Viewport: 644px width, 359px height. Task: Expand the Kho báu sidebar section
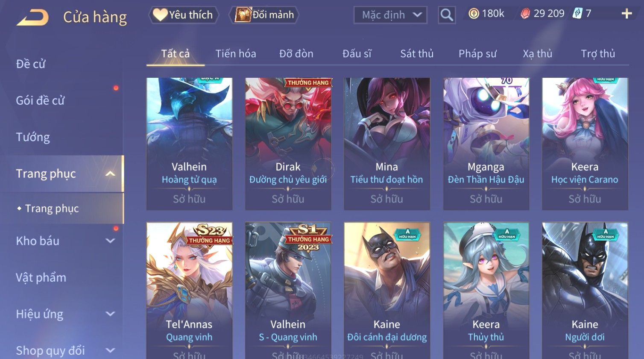click(x=110, y=241)
